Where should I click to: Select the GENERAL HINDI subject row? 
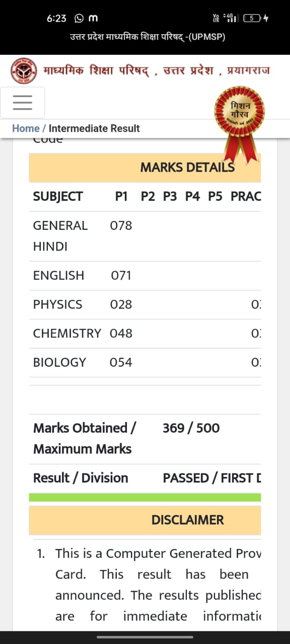coord(145,236)
